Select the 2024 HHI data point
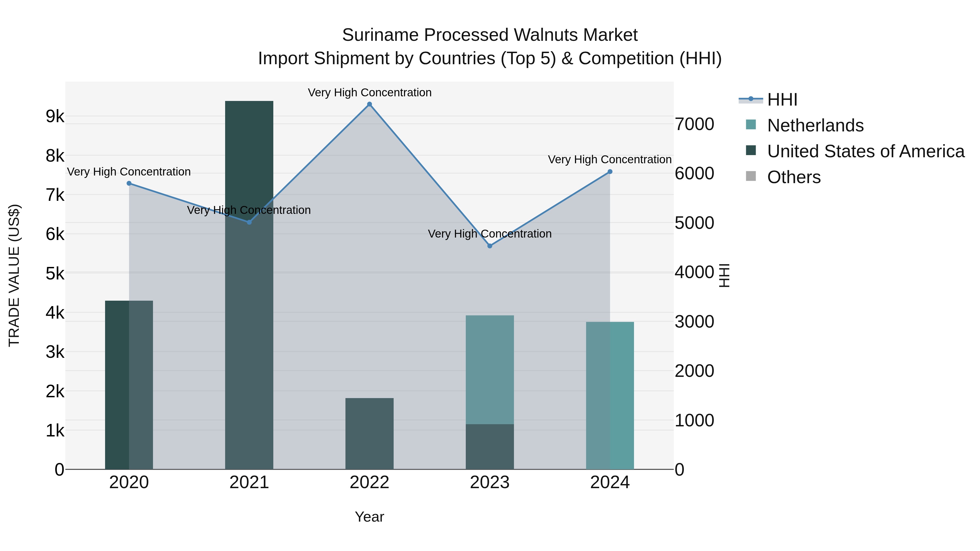This screenshot has width=980, height=551. point(610,171)
